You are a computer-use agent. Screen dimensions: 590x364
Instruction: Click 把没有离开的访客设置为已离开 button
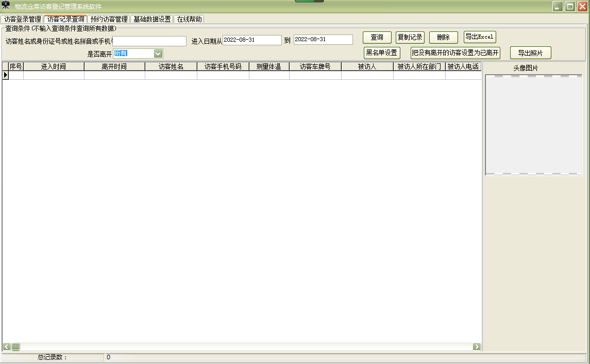pyautogui.click(x=456, y=53)
